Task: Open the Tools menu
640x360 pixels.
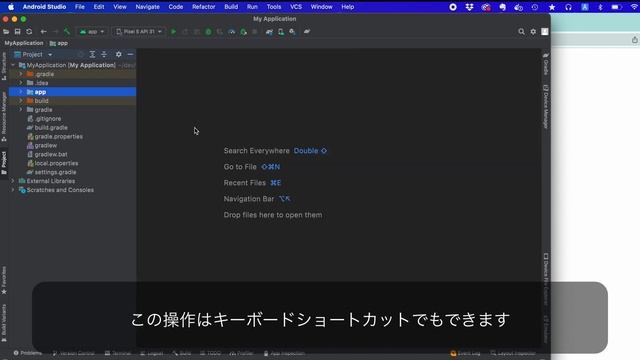Action: pos(273,7)
